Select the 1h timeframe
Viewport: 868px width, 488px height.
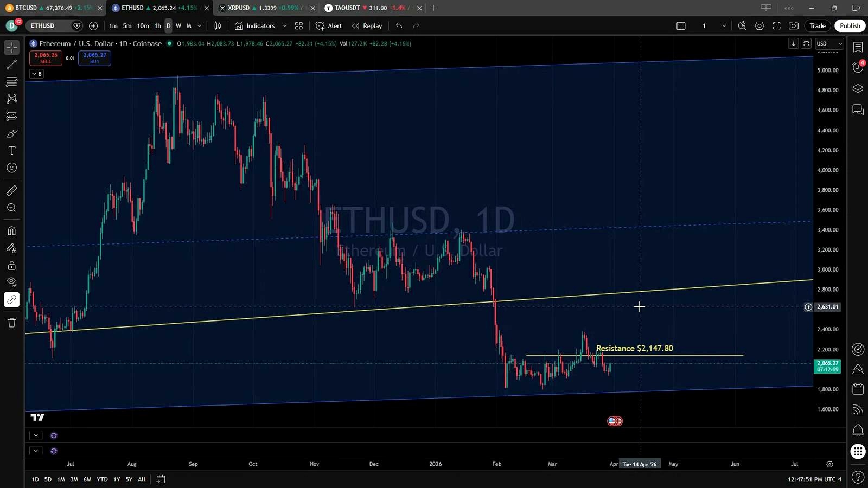pyautogui.click(x=157, y=25)
